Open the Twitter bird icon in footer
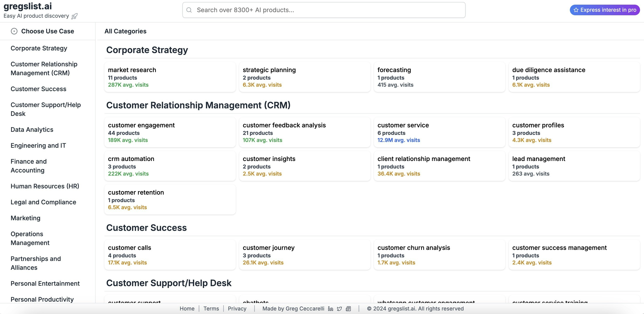The width and height of the screenshot is (644, 314). click(339, 309)
